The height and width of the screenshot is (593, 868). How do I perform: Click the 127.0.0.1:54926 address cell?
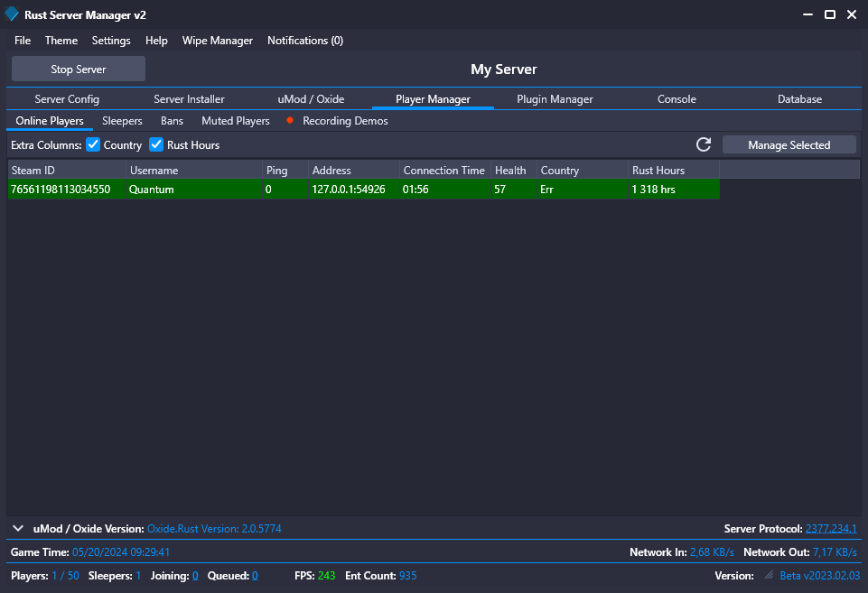(x=354, y=190)
